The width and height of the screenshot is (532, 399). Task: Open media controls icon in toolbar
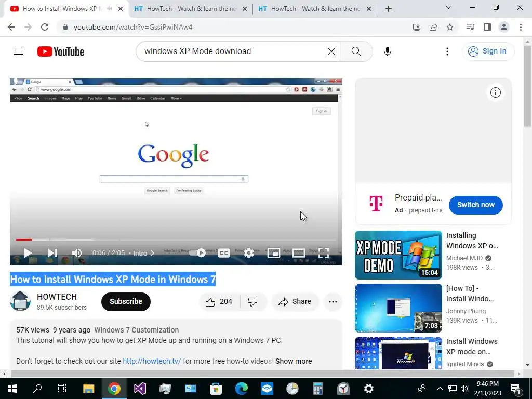click(x=470, y=27)
